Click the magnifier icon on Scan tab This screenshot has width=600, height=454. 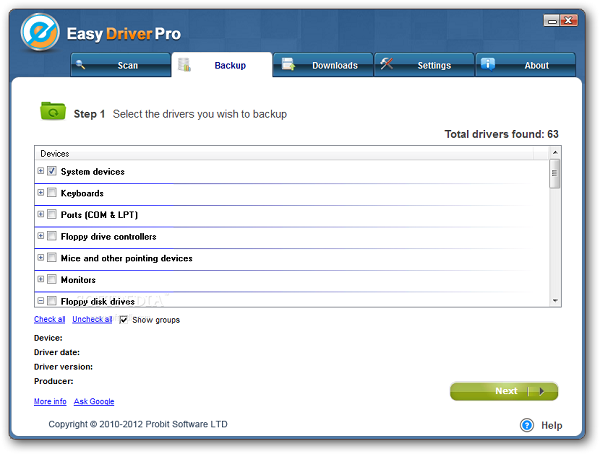point(81,64)
